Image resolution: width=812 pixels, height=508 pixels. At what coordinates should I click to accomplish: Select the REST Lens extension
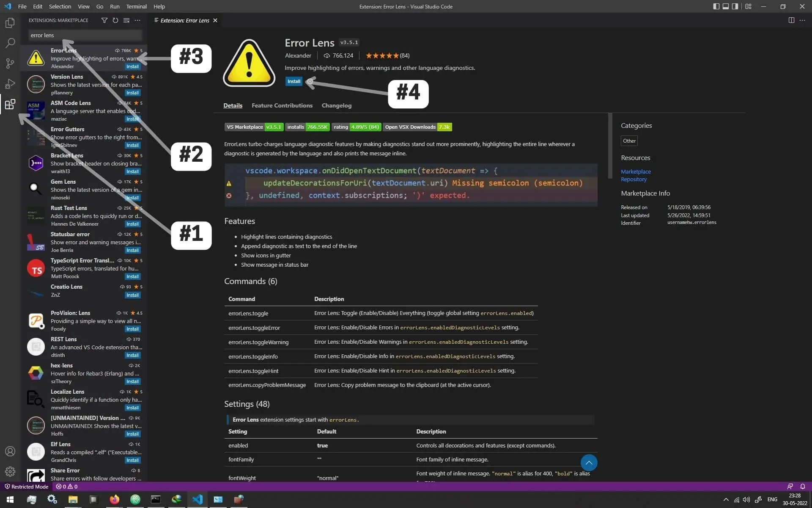(84, 347)
